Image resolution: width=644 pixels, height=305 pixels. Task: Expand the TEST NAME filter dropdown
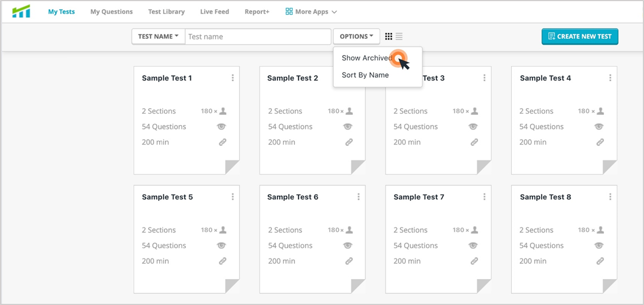point(158,37)
